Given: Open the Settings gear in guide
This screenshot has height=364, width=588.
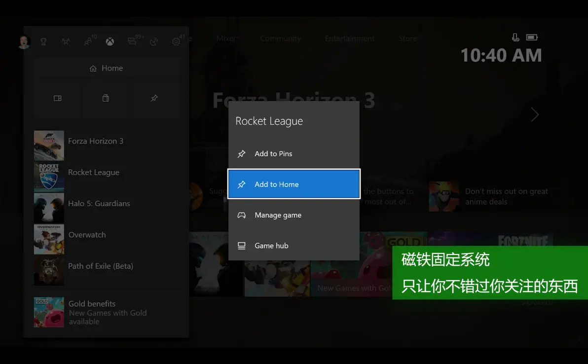Looking at the screenshot, I should [x=177, y=40].
